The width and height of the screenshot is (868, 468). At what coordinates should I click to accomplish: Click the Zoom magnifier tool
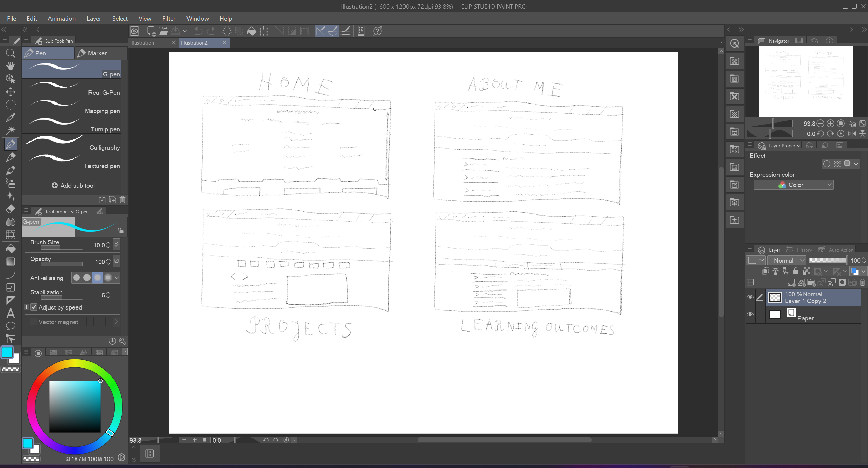coord(11,53)
